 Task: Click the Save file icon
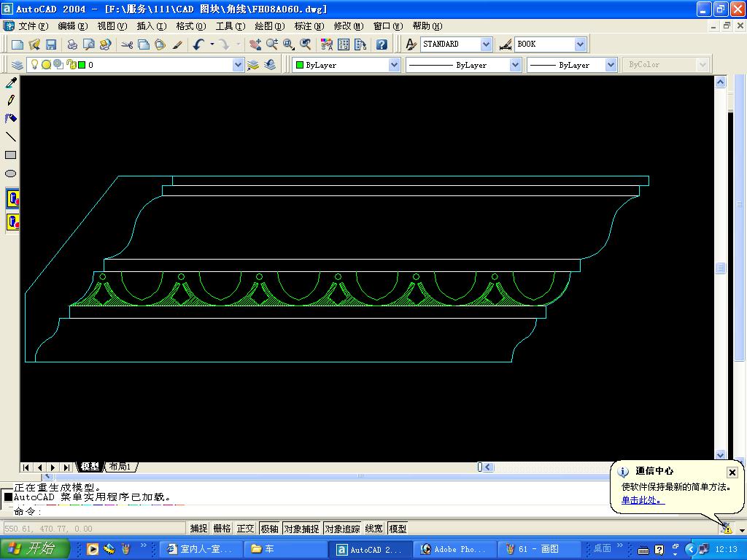pos(51,44)
